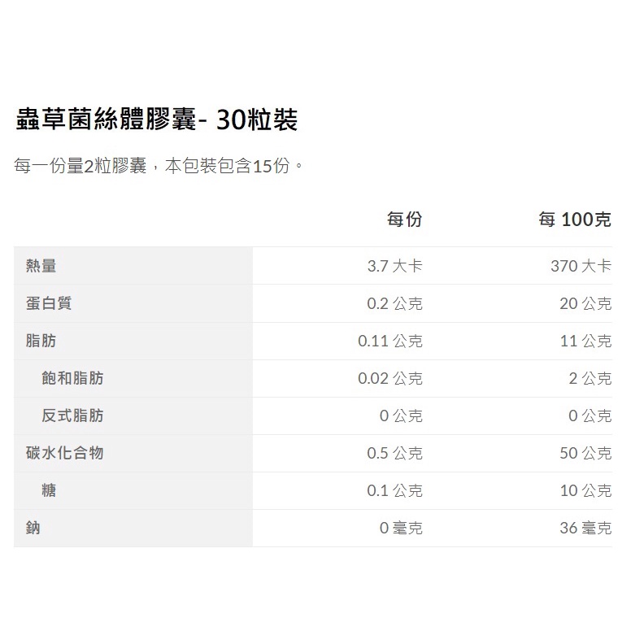Click the 50 公克 carbohydrate value
Viewport: 644px width, 644px height.
coord(585,453)
